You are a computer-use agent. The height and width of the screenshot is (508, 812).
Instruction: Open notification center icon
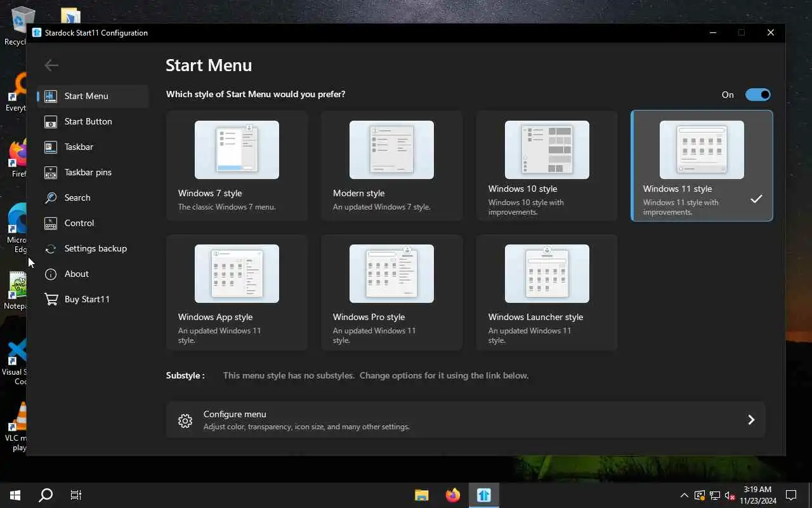click(x=791, y=495)
